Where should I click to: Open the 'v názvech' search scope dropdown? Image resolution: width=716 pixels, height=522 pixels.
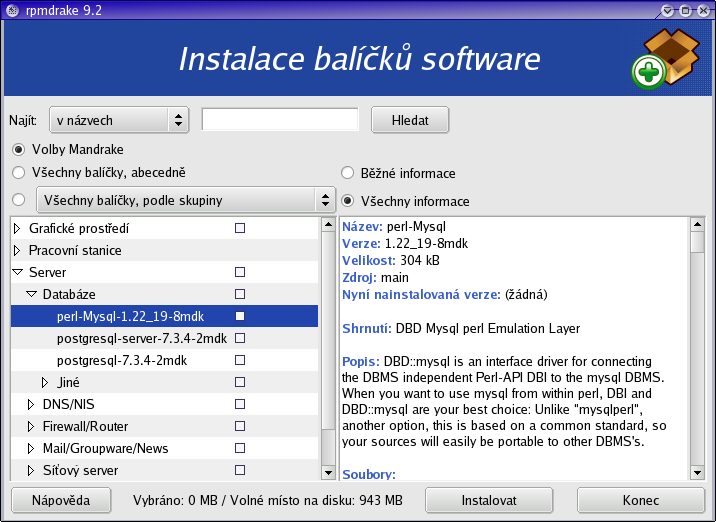point(119,120)
